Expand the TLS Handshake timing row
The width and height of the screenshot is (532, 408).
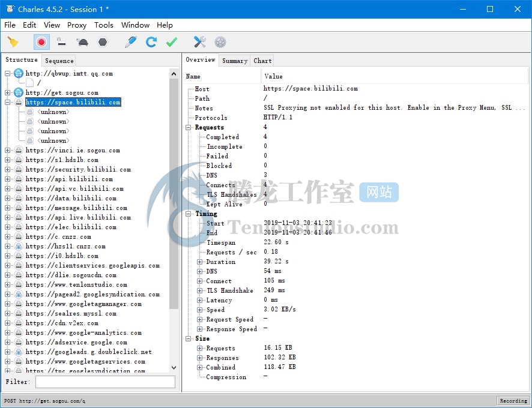(200, 290)
